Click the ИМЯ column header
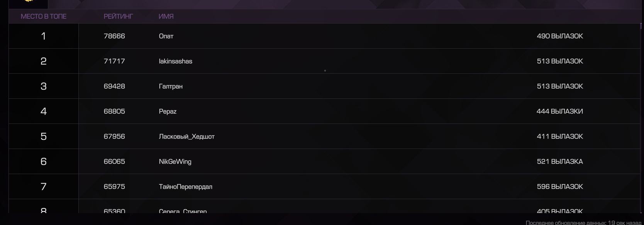The height and width of the screenshot is (225, 644). click(x=166, y=16)
